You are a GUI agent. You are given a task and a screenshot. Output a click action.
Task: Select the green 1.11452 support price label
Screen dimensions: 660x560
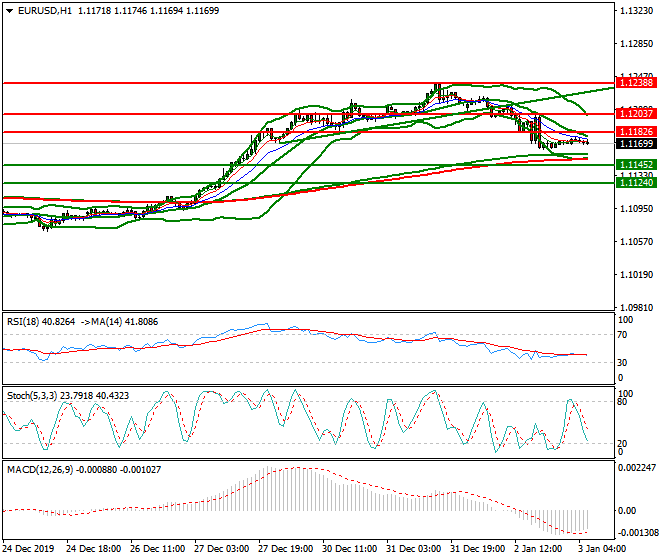(x=636, y=165)
